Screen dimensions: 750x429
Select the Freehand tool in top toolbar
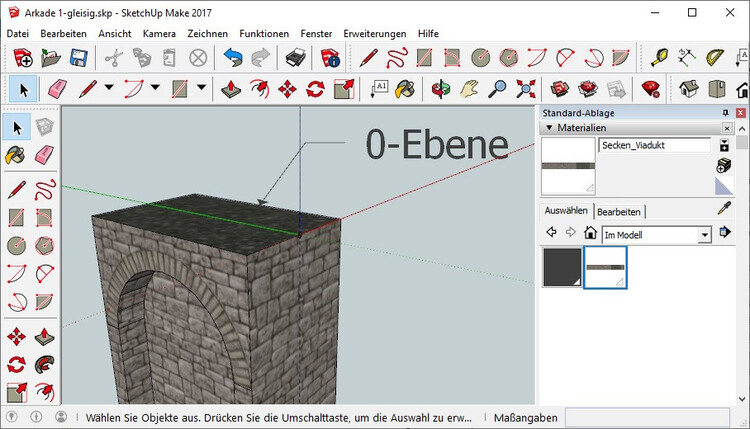coord(397,58)
